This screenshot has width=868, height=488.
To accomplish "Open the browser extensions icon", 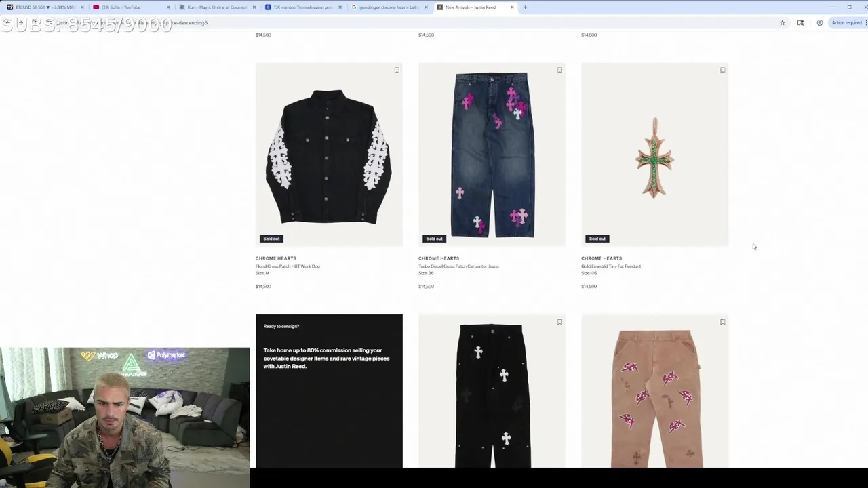I will click(x=800, y=23).
